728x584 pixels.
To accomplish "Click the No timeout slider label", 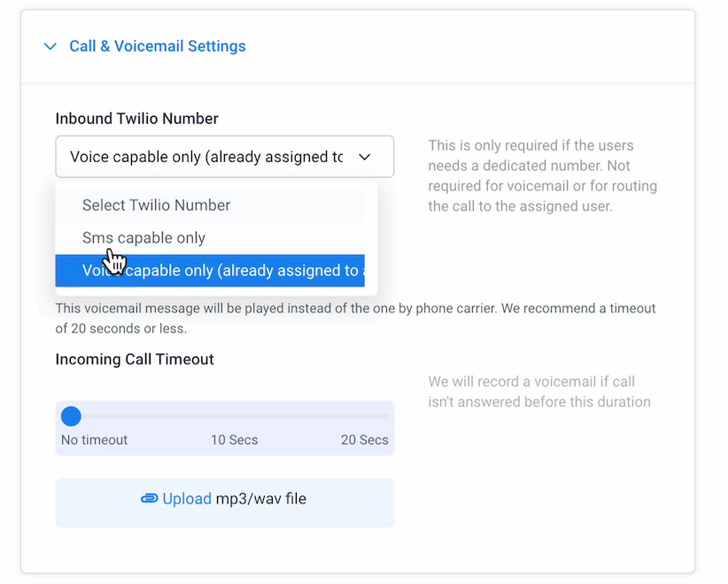I will [x=94, y=440].
